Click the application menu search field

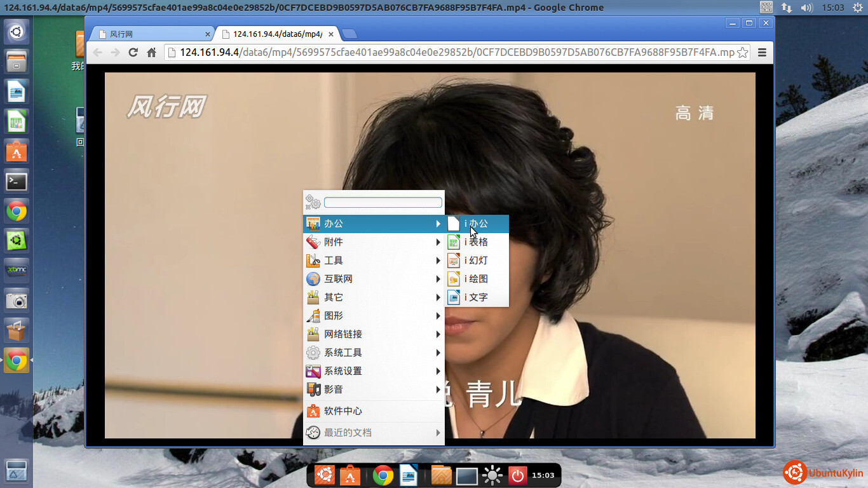pyautogui.click(x=383, y=203)
